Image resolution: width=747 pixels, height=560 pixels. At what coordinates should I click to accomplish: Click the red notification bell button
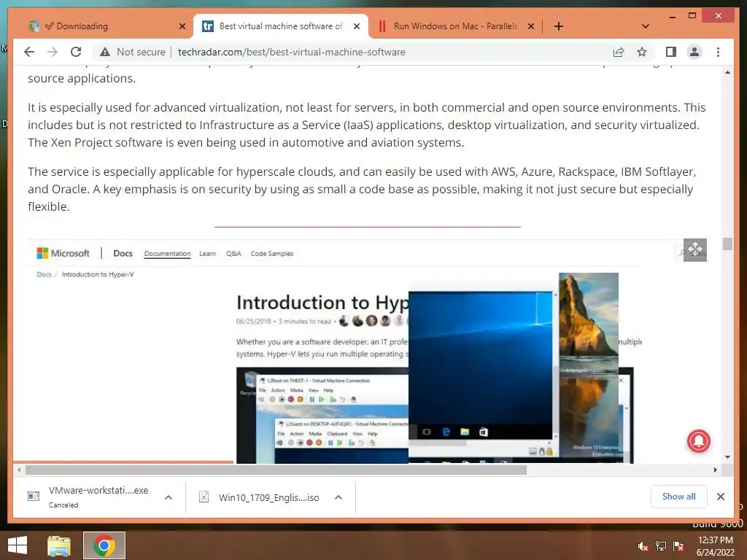tap(698, 441)
